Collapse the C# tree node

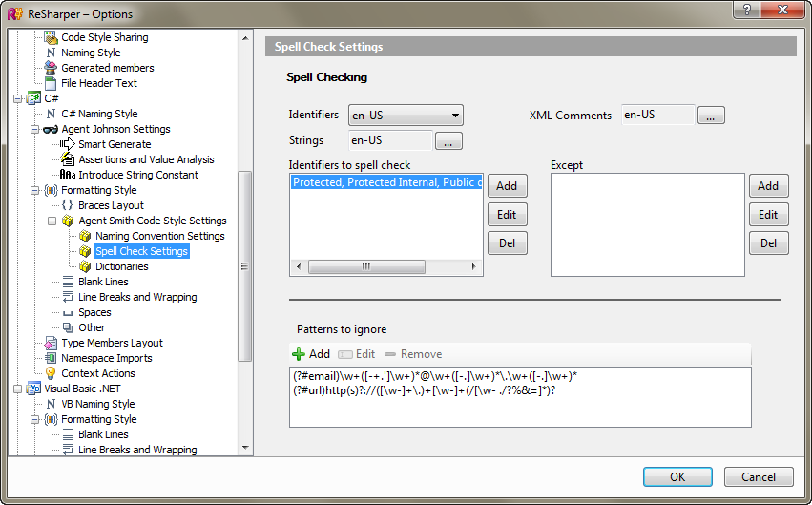[18, 98]
